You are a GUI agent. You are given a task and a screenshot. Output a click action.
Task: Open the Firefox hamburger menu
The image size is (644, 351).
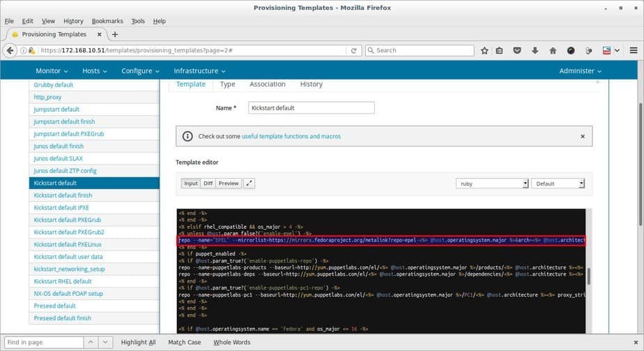[x=634, y=50]
